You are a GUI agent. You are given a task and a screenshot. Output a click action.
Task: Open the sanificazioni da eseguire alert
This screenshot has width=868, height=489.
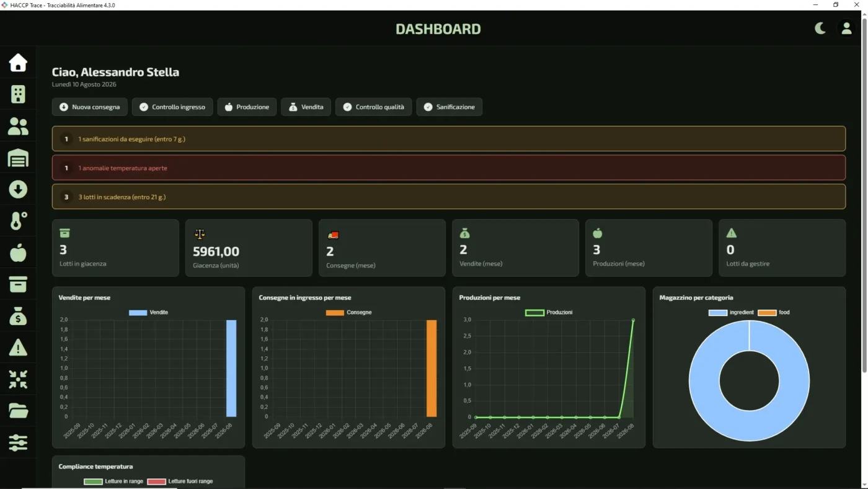(449, 139)
